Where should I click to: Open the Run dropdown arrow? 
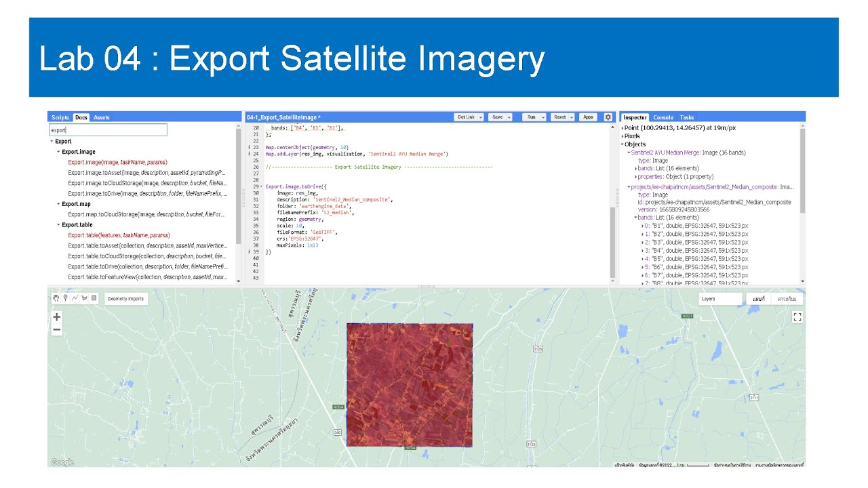pyautogui.click(x=543, y=117)
